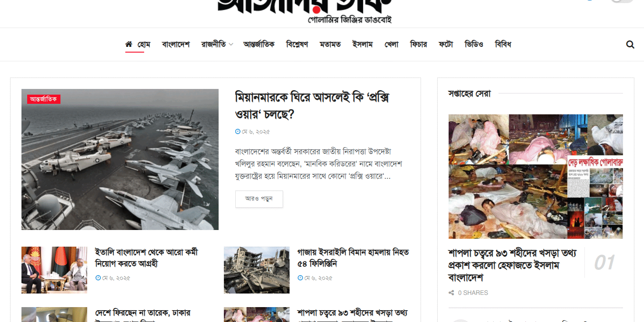Screen dimensions: 644x322
Task: Open the Shapla Chattar collage image
Action: tap(535, 177)
